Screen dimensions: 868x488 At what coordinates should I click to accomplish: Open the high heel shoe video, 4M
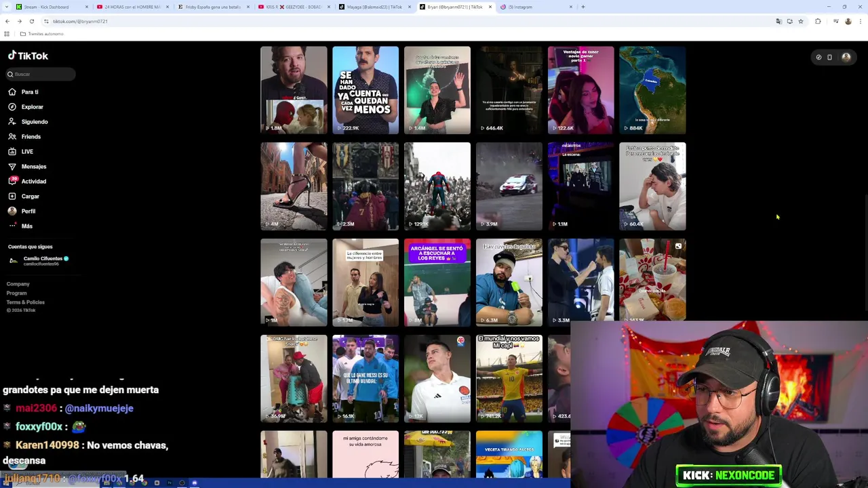294,186
